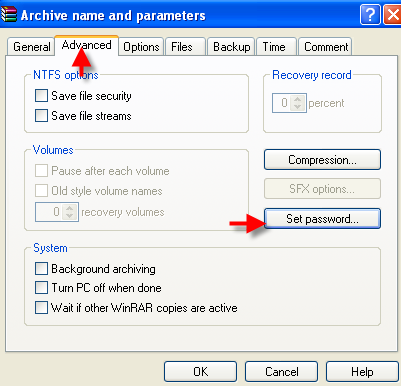Open the Time tab
Viewport: 401px width, 386px height.
click(274, 47)
